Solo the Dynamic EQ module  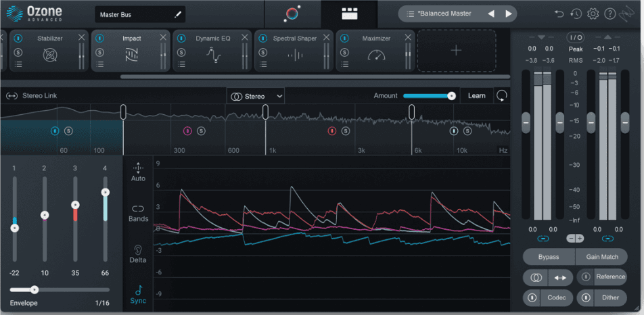click(181, 52)
